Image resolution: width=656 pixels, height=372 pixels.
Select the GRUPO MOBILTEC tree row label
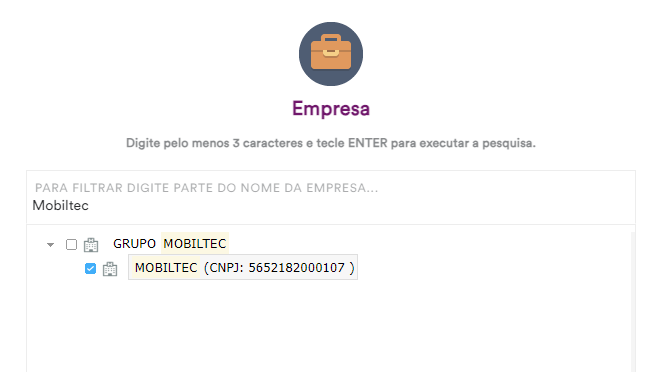coord(170,244)
